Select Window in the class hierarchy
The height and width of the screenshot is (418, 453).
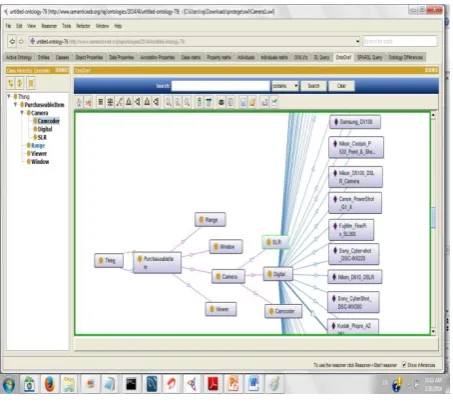tap(40, 162)
